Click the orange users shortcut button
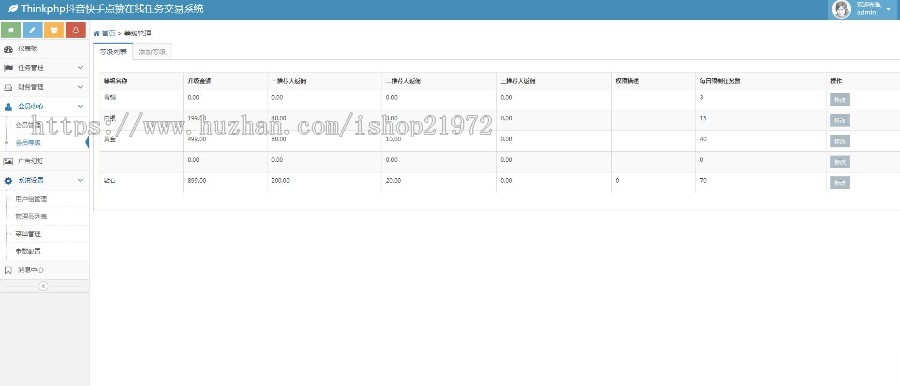 54,30
